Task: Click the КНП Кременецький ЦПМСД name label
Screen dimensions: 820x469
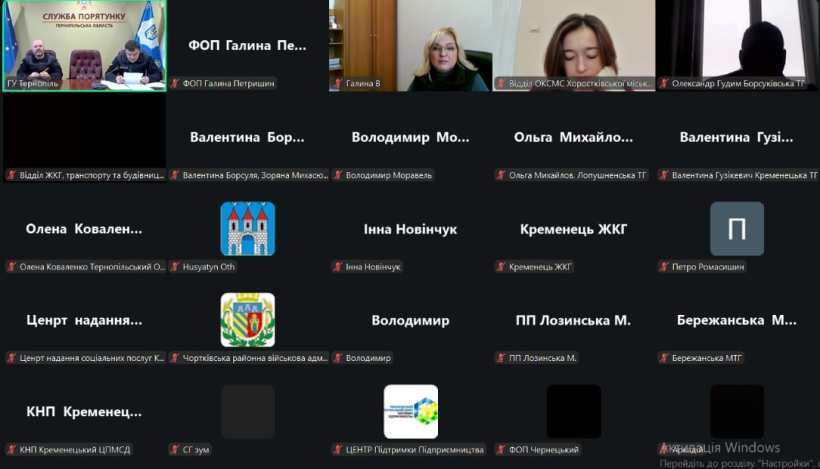Action: (x=75, y=450)
